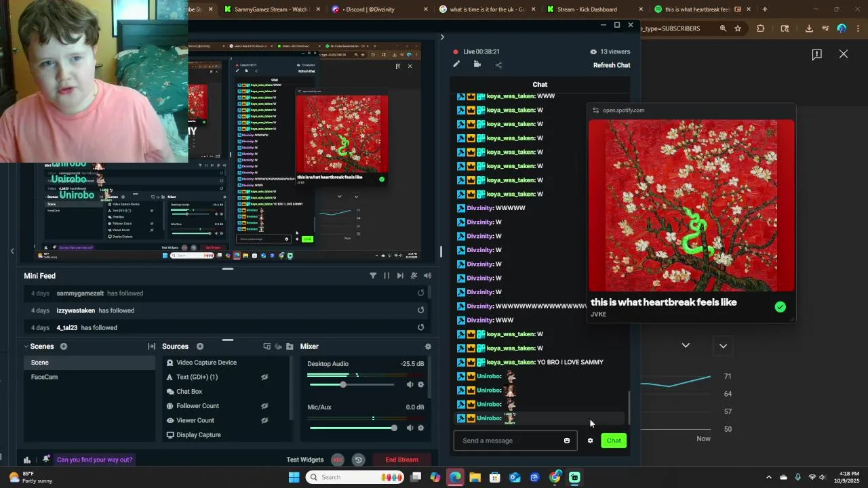868x488 pixels.
Task: Start recording with REC button
Action: point(338,460)
